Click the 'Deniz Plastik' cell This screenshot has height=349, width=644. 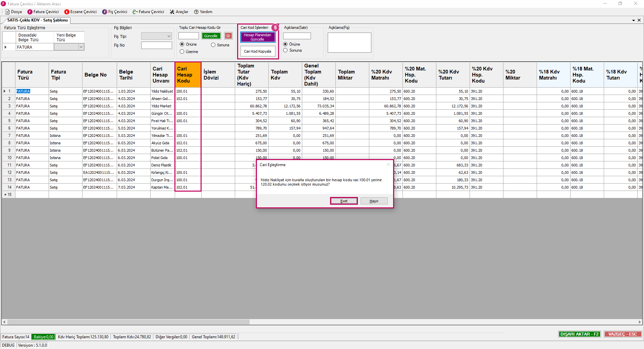click(162, 165)
